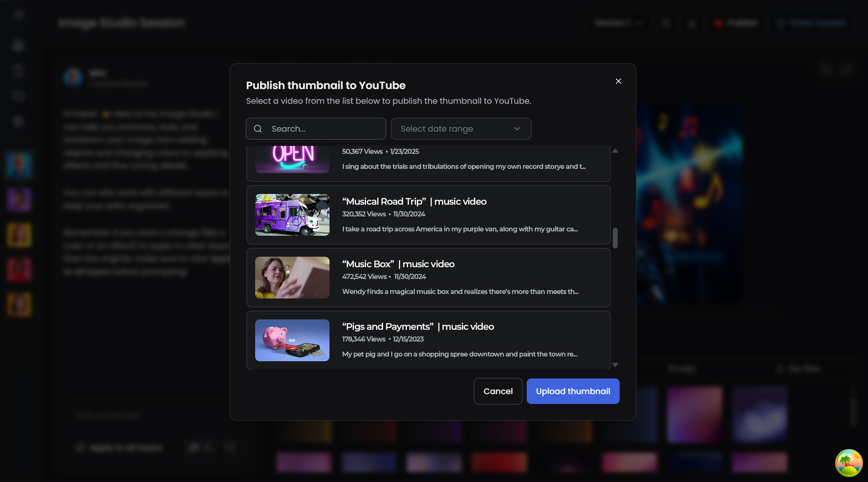The height and width of the screenshot is (482, 868).
Task: Choose the "Music Box" music video title
Action: [399, 264]
